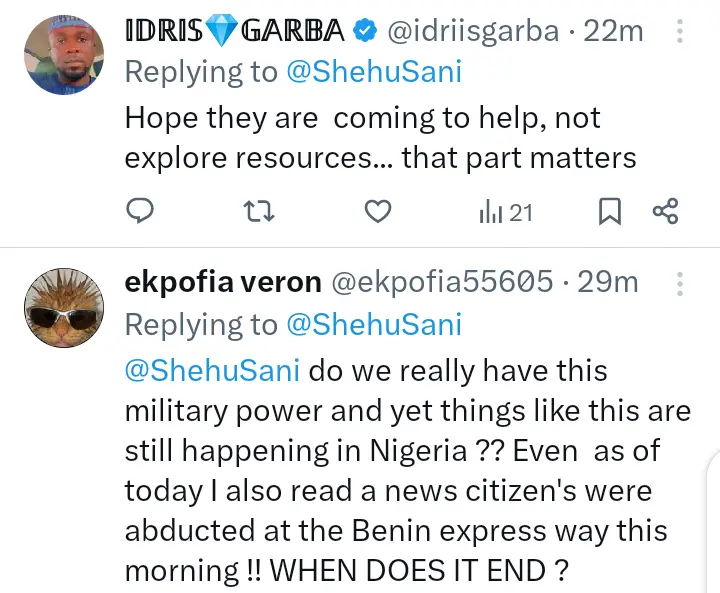The height and width of the screenshot is (593, 720).
Task: Open the IDRIS GARBA display name
Action: pos(235,32)
